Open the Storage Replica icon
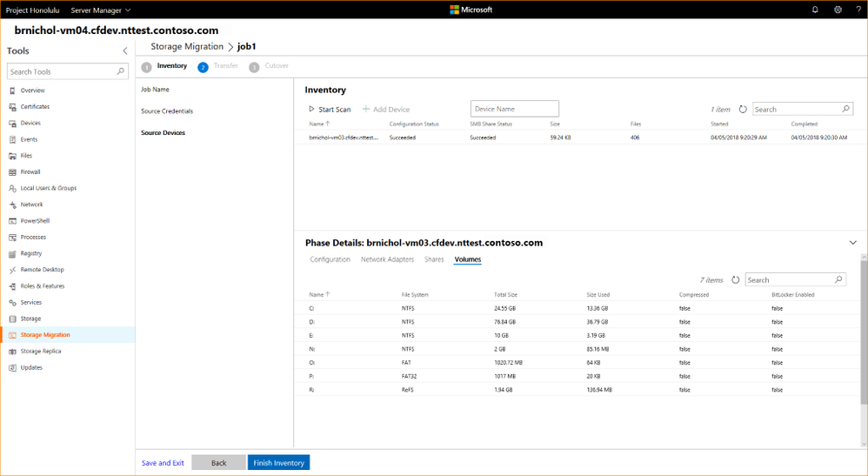 12,352
